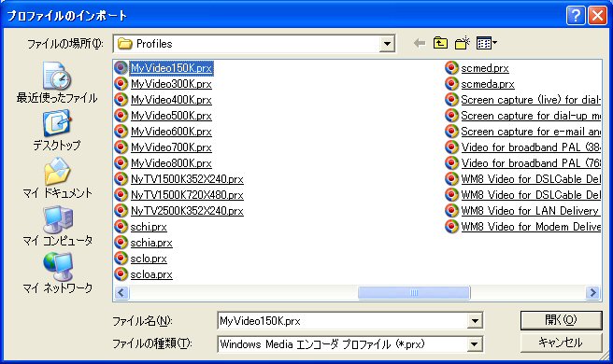This screenshot has width=613, height=364.
Task: Open the view menu icon
Action: point(487,43)
